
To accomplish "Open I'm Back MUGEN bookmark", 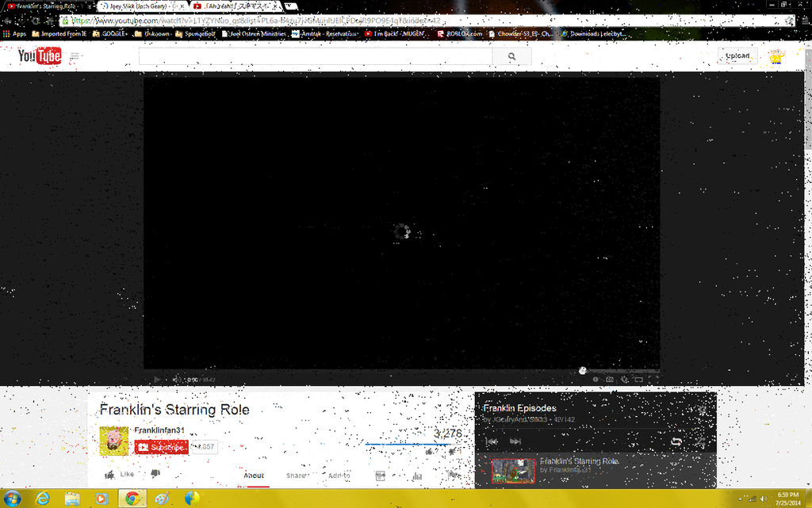I will tap(395, 33).
